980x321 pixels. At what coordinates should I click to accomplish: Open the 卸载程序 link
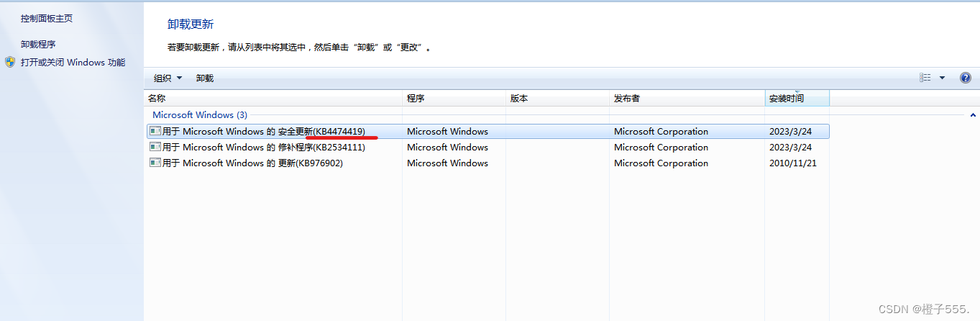click(38, 44)
